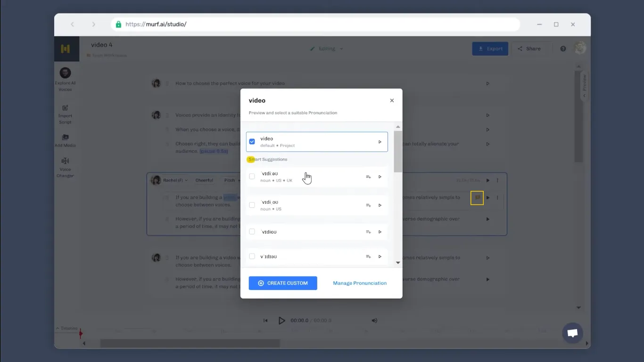The height and width of the screenshot is (362, 644).
Task: Open the Rachel (F) voice dropdown
Action: (x=175, y=181)
